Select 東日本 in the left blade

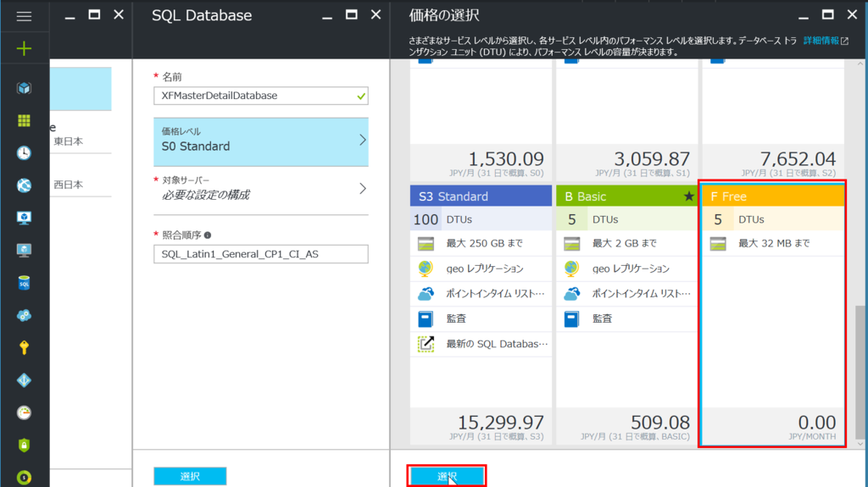(69, 141)
